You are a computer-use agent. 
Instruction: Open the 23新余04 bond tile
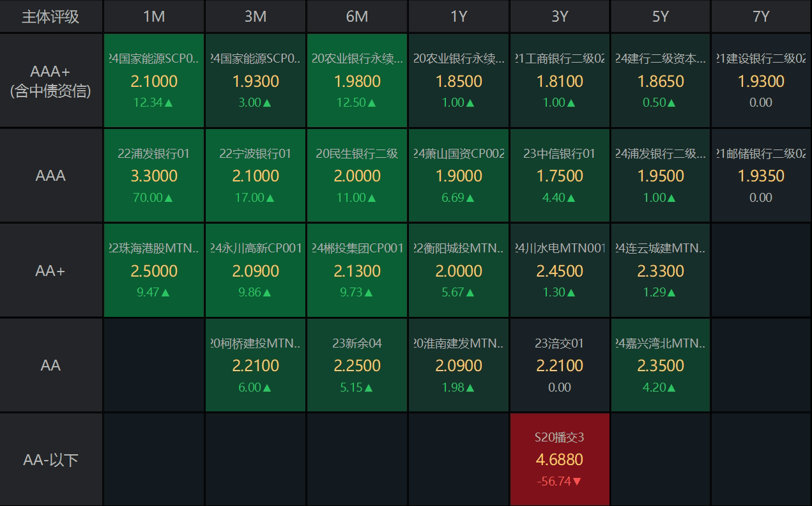pos(357,365)
